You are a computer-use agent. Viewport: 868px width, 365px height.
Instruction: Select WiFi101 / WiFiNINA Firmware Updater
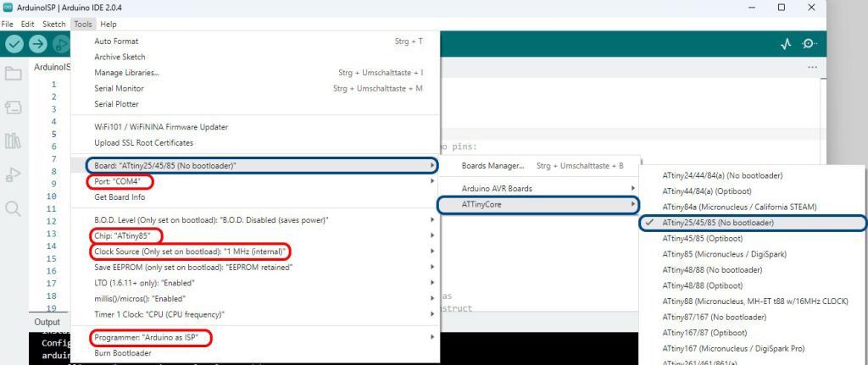(x=255, y=127)
